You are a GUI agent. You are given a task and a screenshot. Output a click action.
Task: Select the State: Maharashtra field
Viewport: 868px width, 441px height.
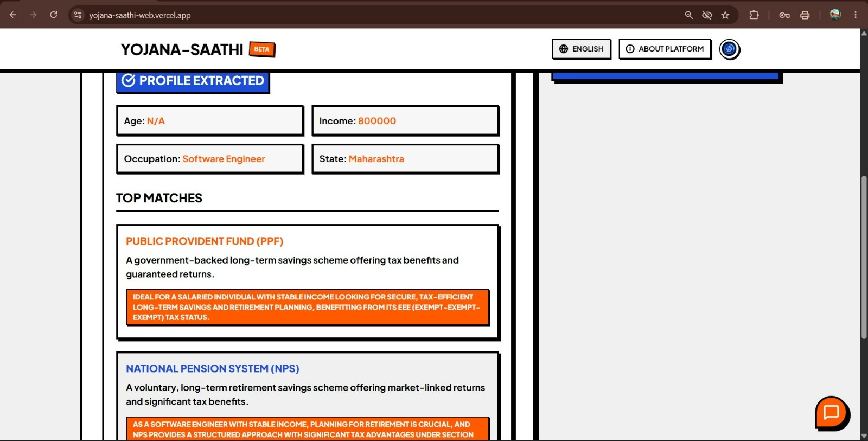[405, 158]
